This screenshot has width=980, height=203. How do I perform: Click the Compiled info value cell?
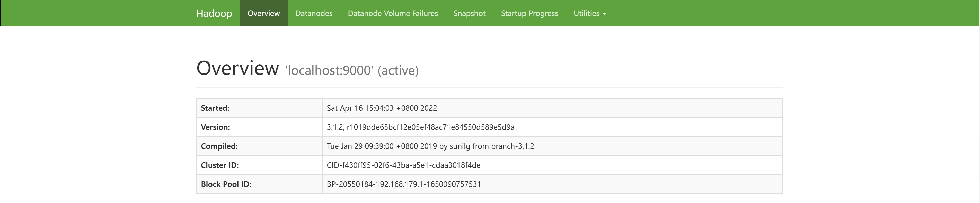[430, 146]
